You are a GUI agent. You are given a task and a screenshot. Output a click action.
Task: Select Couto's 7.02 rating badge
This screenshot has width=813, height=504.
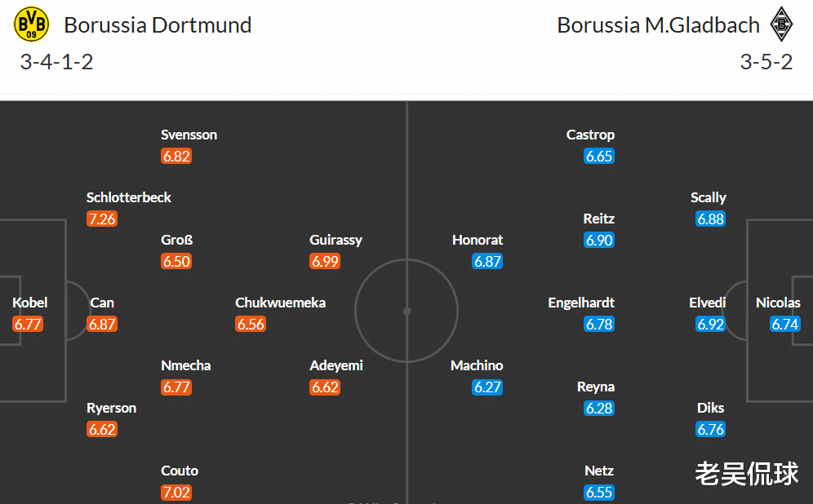click(176, 492)
